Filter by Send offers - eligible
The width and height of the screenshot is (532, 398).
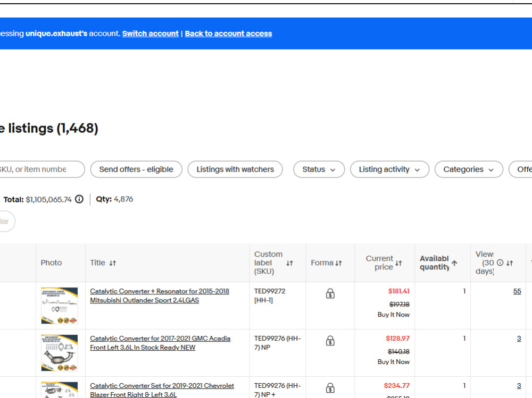[136, 169]
